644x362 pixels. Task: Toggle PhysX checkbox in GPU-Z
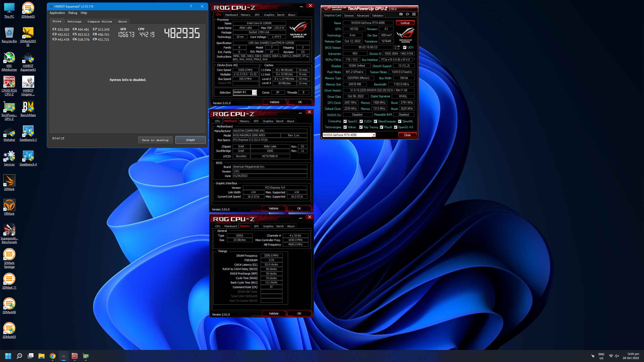tap(382, 127)
